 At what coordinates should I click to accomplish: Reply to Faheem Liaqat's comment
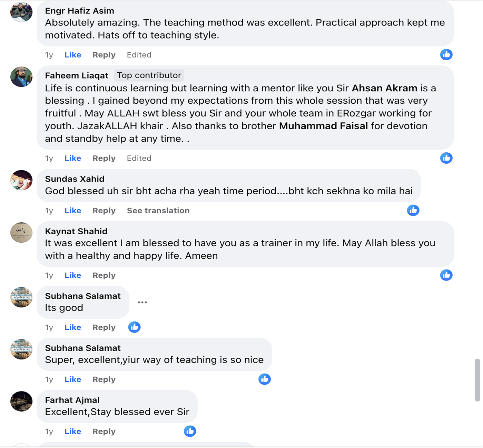pos(104,158)
